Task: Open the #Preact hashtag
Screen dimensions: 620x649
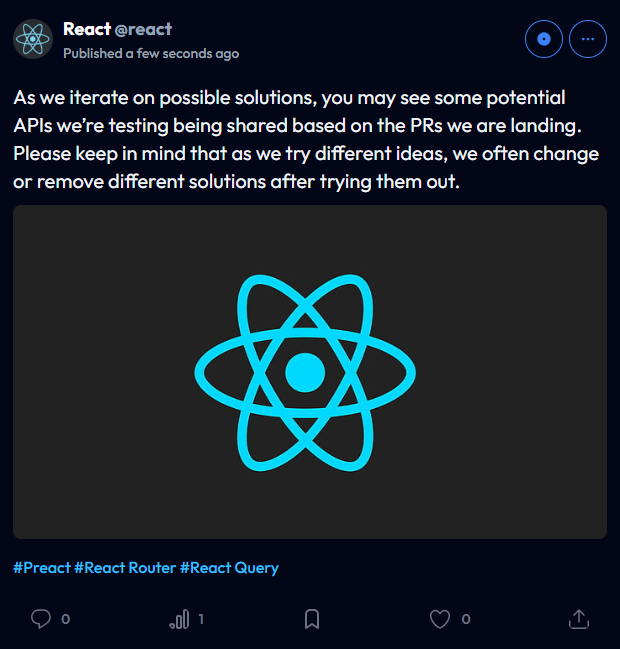Action: (x=42, y=568)
